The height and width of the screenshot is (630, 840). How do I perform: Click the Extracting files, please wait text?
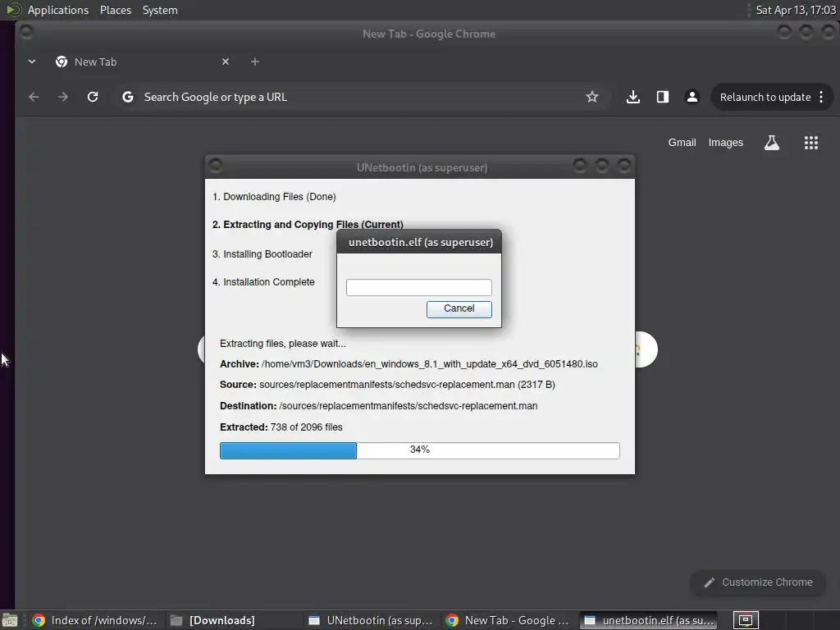click(x=283, y=344)
